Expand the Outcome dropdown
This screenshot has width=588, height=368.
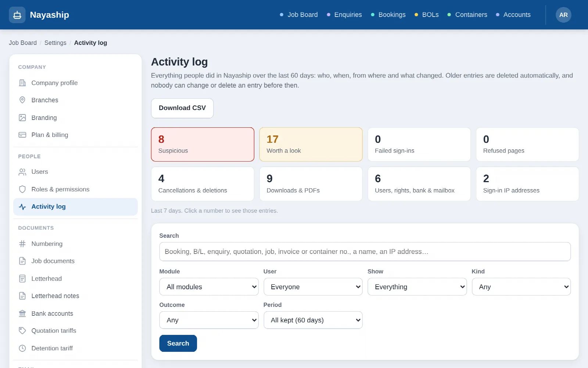pyautogui.click(x=209, y=320)
